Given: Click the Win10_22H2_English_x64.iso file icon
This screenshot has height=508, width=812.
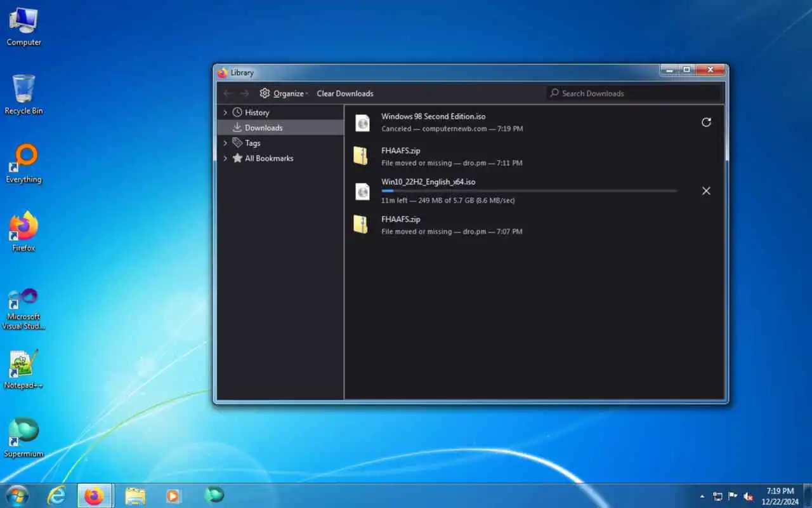Looking at the screenshot, I should click(x=362, y=191).
